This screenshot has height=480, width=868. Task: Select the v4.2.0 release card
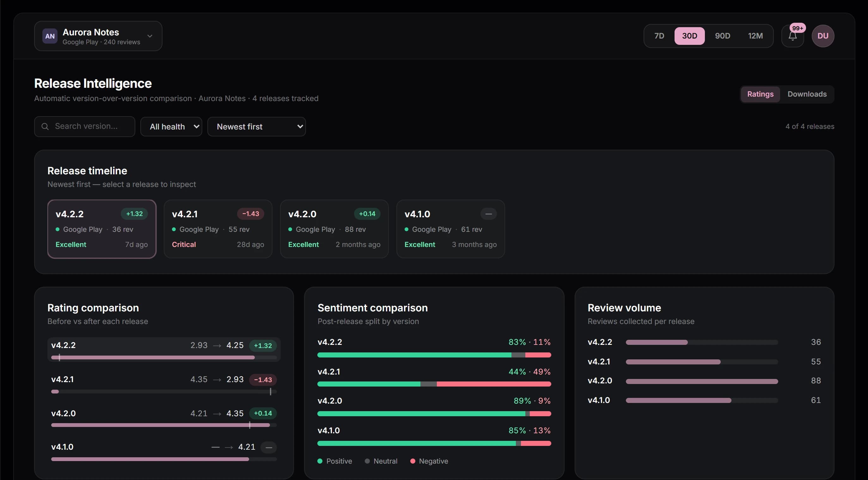pos(334,229)
